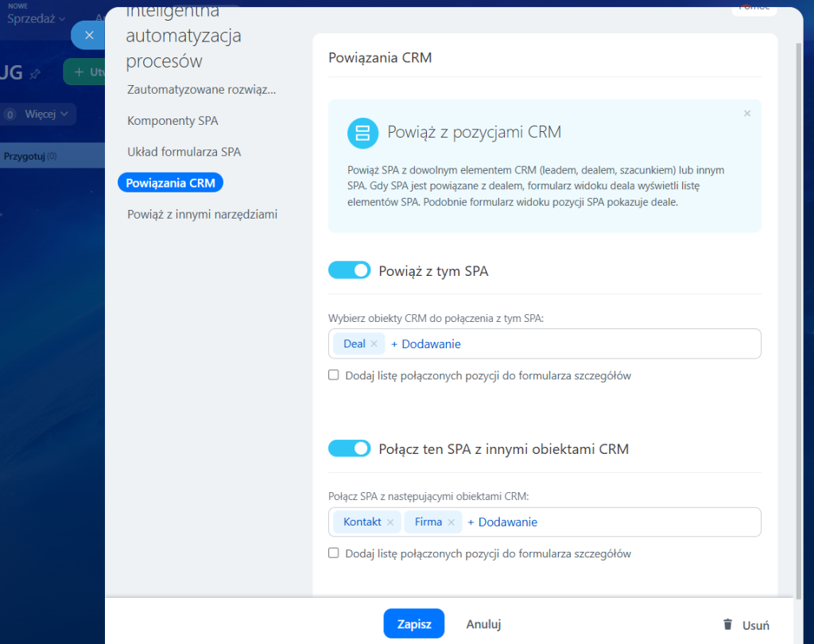Dismiss the info banner with the x icon
Viewport: 814px width, 644px height.
tap(746, 114)
